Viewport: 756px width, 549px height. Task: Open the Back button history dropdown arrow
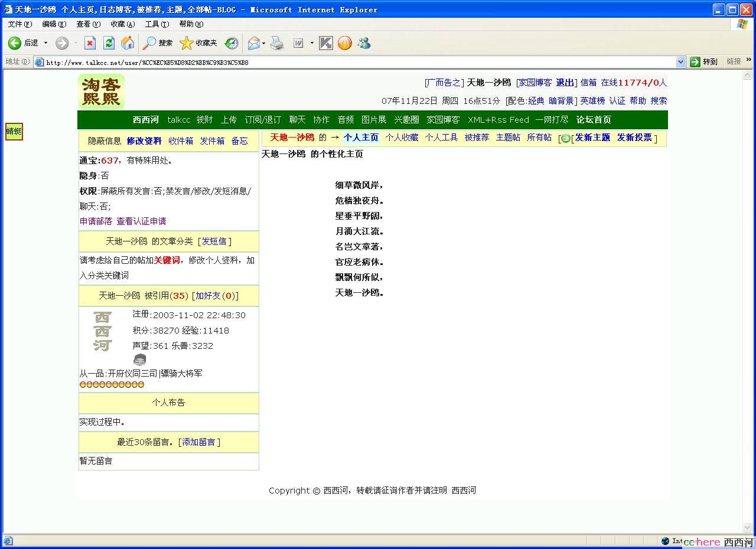pos(46,43)
